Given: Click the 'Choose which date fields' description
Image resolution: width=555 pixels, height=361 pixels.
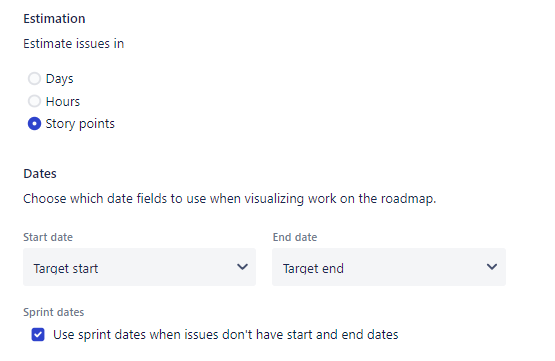Looking at the screenshot, I should tap(230, 199).
